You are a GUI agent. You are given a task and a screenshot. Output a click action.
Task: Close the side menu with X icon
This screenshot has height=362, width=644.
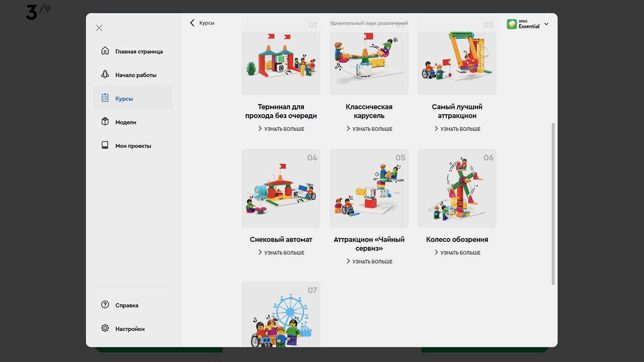(x=99, y=28)
